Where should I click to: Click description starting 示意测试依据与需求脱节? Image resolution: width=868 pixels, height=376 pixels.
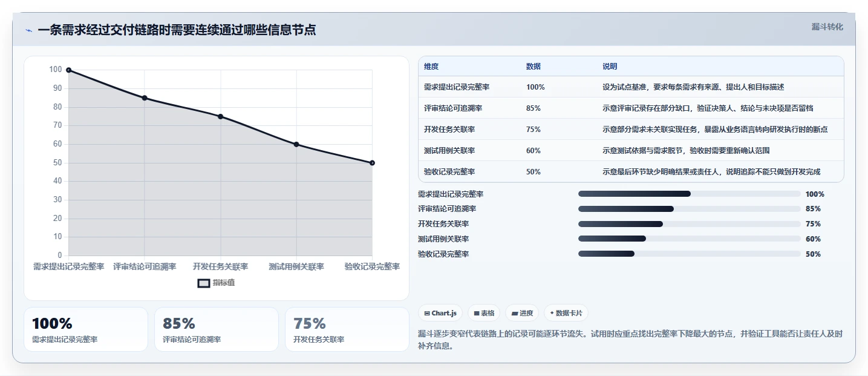point(686,151)
